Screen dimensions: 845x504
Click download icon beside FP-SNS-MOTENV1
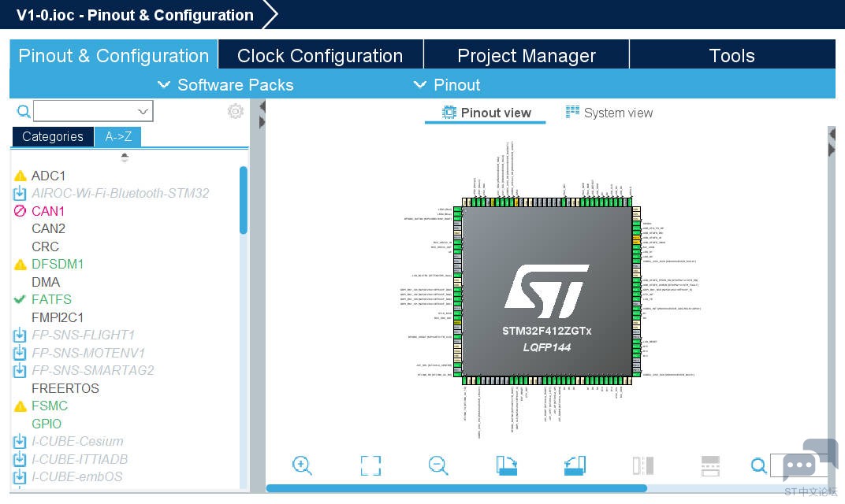(20, 353)
